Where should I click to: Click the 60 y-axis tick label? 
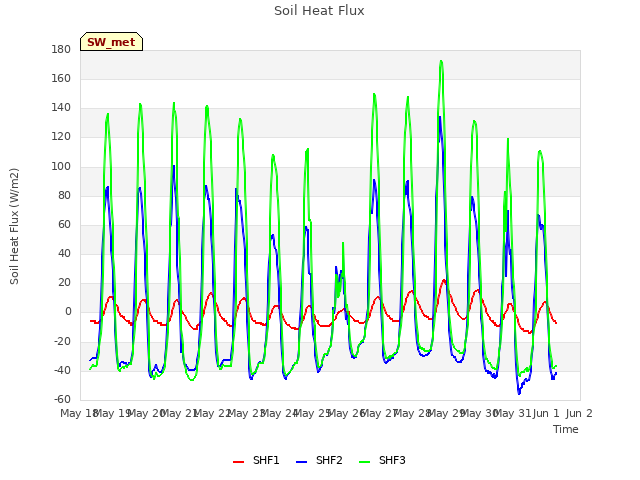64,224
